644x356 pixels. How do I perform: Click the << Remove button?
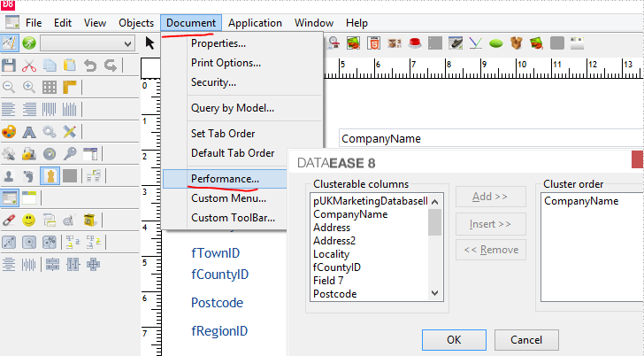[x=490, y=250]
